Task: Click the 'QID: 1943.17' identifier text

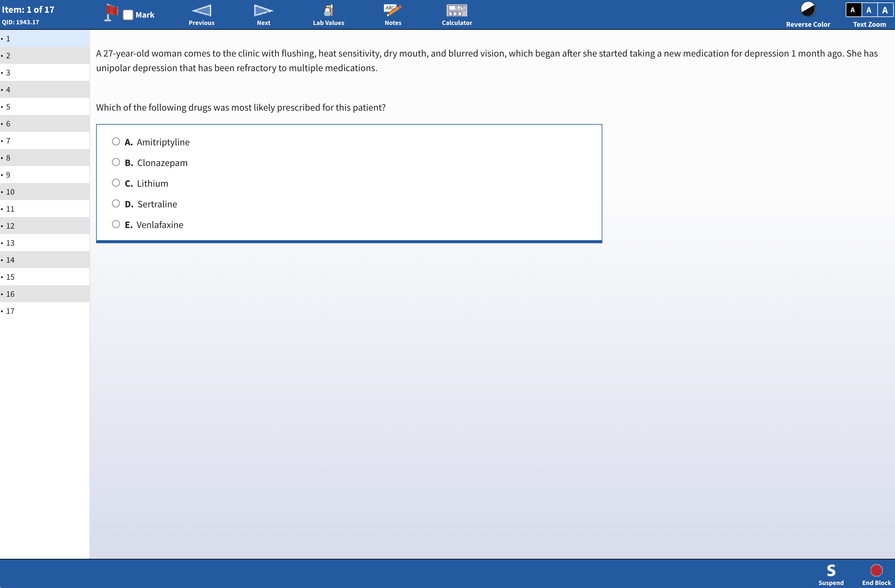Action: tap(20, 22)
